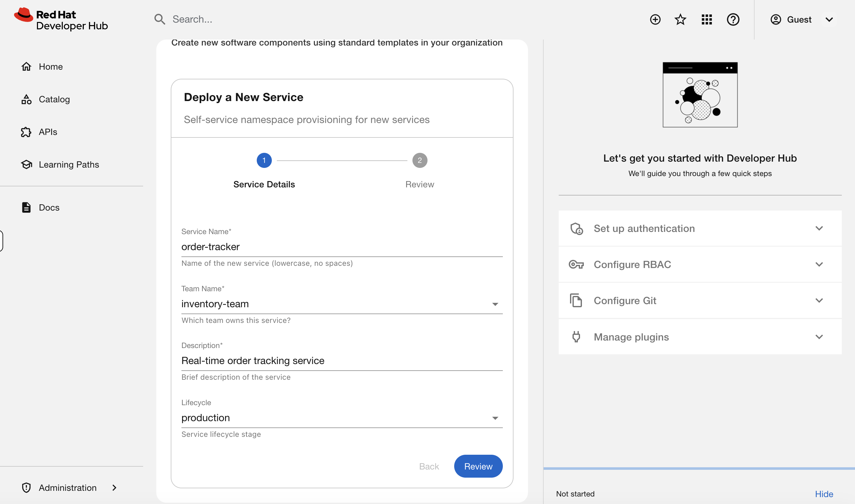Open the application launcher grid icon
This screenshot has height=504, width=855.
click(x=707, y=19)
